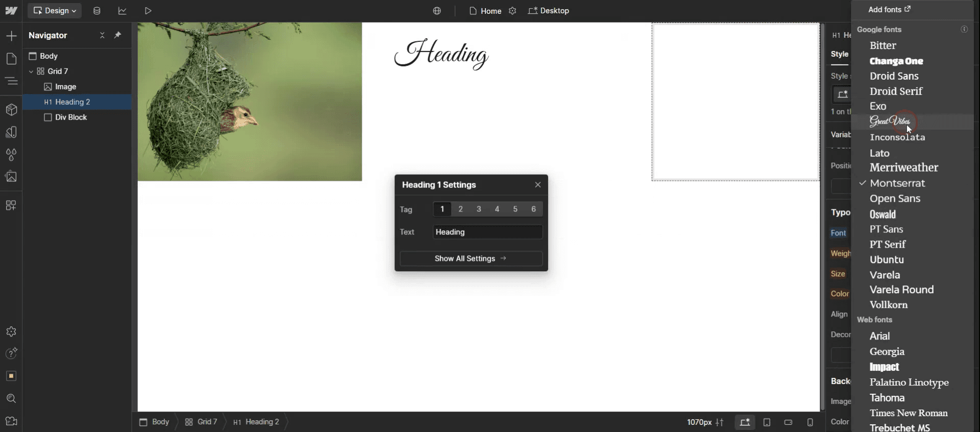Open the Pages panel icon
Image resolution: width=980 pixels, height=432 pixels.
point(11,59)
